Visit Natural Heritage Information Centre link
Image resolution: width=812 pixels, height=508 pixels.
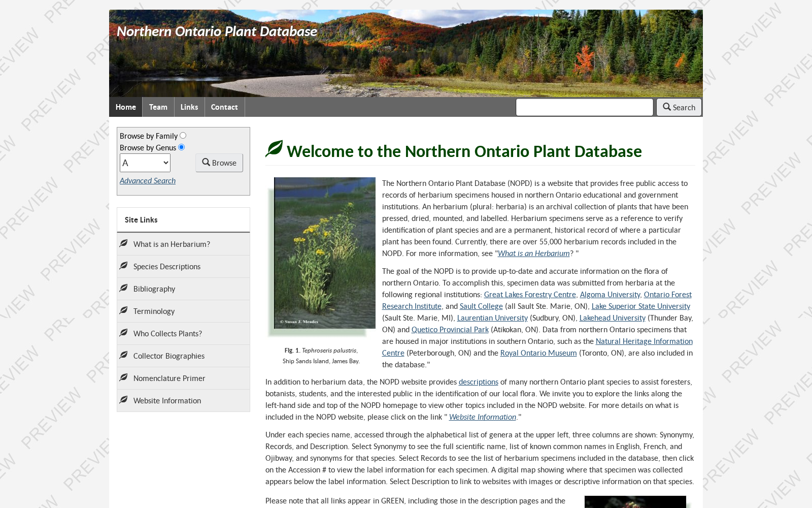point(644,341)
